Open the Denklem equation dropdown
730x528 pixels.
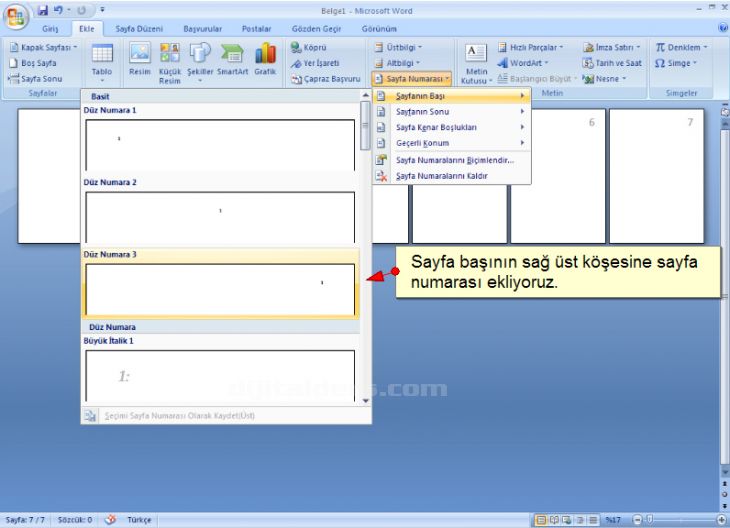coord(682,47)
